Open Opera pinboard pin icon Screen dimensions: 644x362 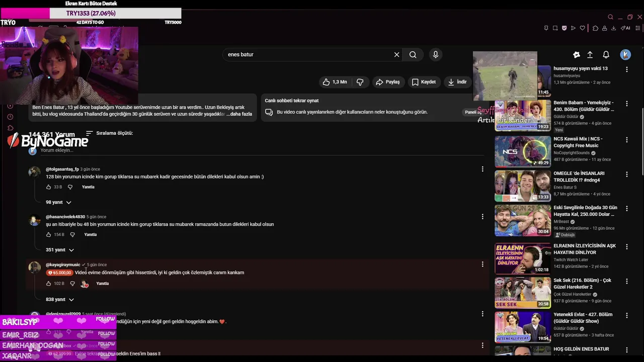tap(546, 28)
